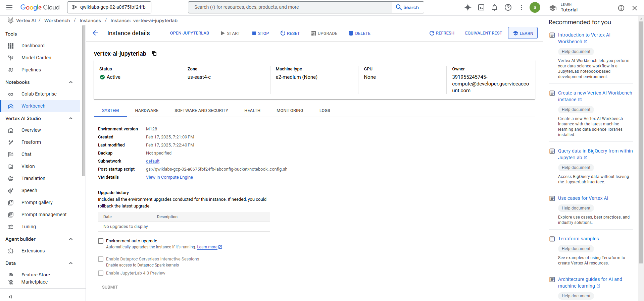This screenshot has height=301, width=644.
Task: Click the Dashboard icon in sidebar
Action: (x=11, y=46)
